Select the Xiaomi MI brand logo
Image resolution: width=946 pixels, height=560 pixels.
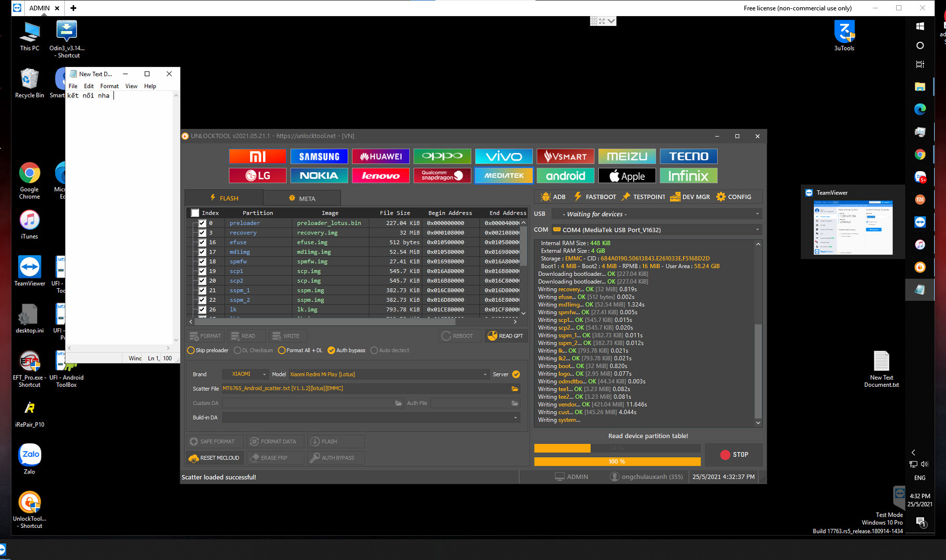click(x=257, y=156)
